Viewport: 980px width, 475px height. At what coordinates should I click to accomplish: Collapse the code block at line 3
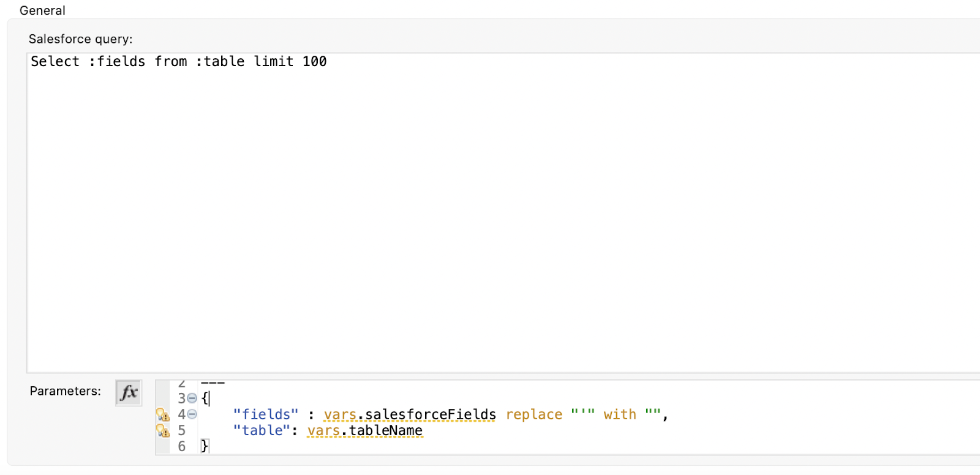pyautogui.click(x=192, y=398)
